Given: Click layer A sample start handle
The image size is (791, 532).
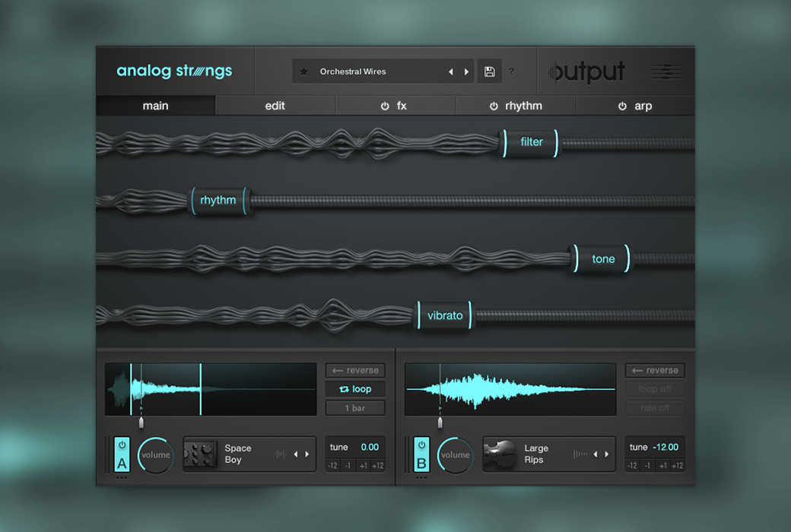Looking at the screenshot, I should click(x=141, y=422).
